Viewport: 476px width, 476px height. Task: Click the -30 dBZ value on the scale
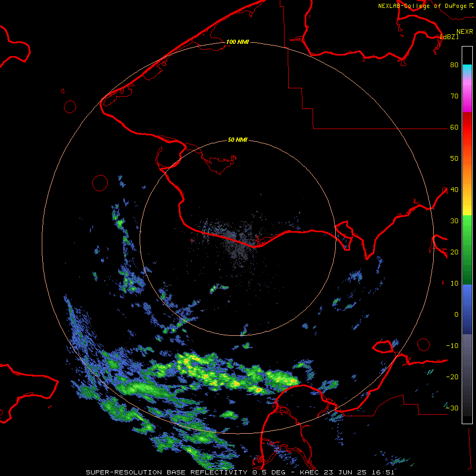[x=452, y=408]
